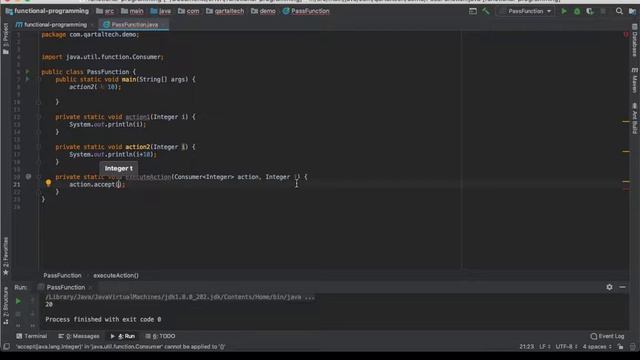The image size is (640, 360).
Task: Click qartaltech package in navigation bar
Action: pyautogui.click(x=225, y=11)
